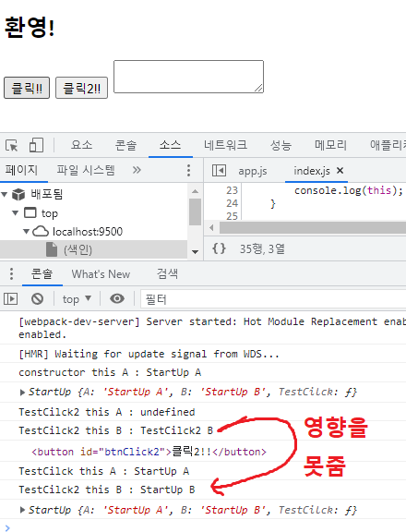Screen dimensions: 406x532
Task: Select the 파일 시스템 navigator tab
Action: [x=86, y=170]
